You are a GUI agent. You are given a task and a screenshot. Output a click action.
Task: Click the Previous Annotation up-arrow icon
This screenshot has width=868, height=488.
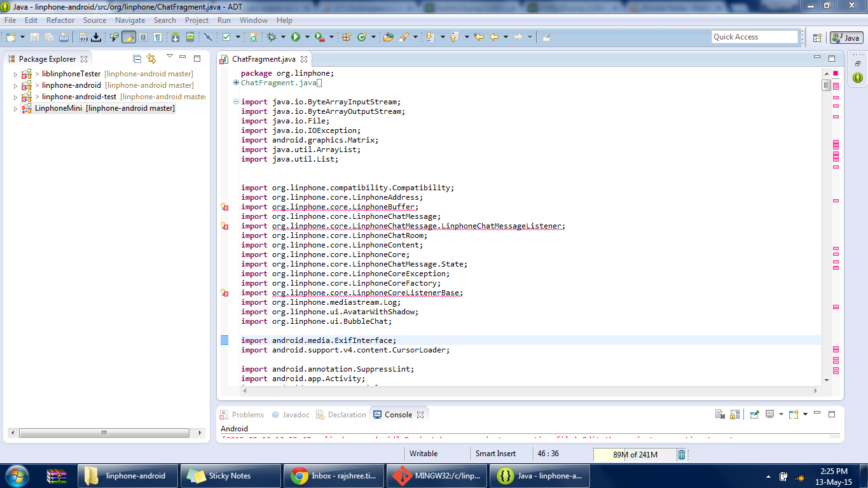[453, 37]
